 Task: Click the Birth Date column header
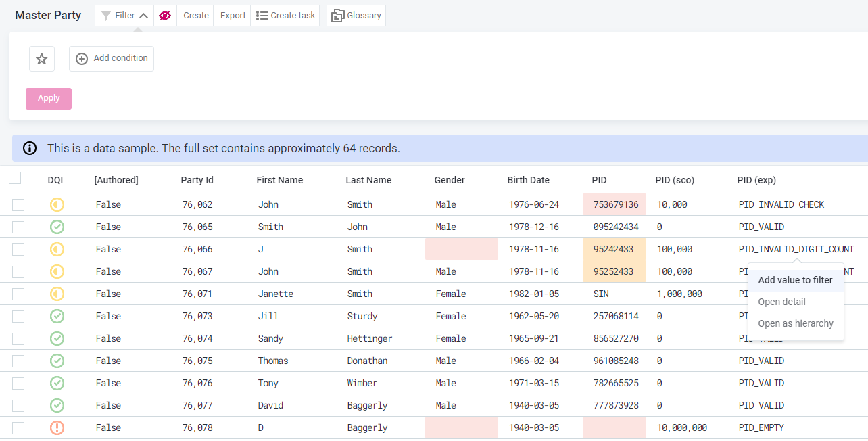528,180
